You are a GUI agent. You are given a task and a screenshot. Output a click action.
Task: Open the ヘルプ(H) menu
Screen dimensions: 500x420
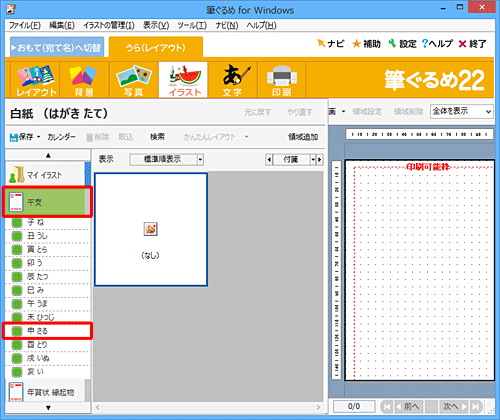coord(261,25)
